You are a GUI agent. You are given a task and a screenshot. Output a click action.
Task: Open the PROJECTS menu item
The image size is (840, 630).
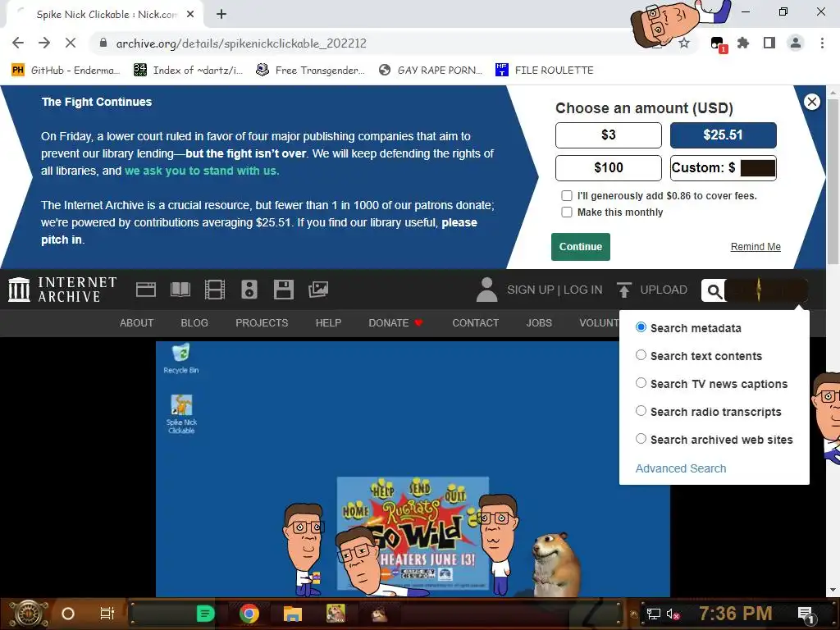pos(262,323)
